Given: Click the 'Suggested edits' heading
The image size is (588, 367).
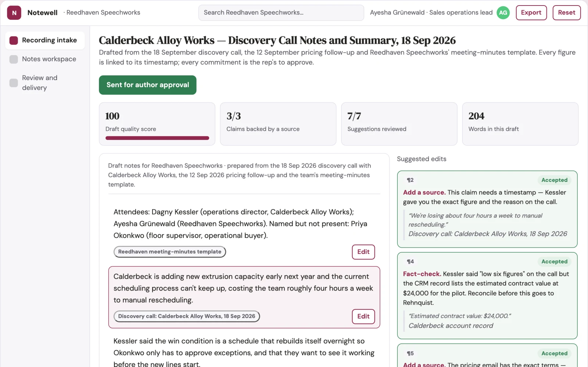Looking at the screenshot, I should [422, 159].
